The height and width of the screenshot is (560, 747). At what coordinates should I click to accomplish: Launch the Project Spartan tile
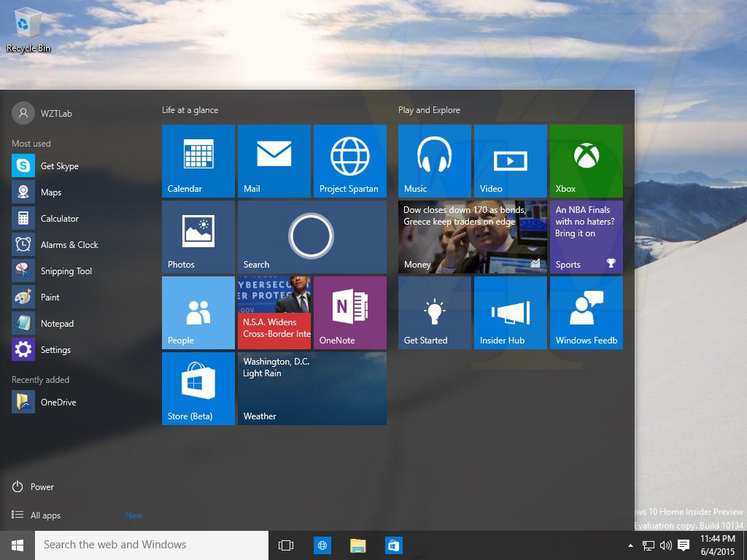tap(349, 161)
